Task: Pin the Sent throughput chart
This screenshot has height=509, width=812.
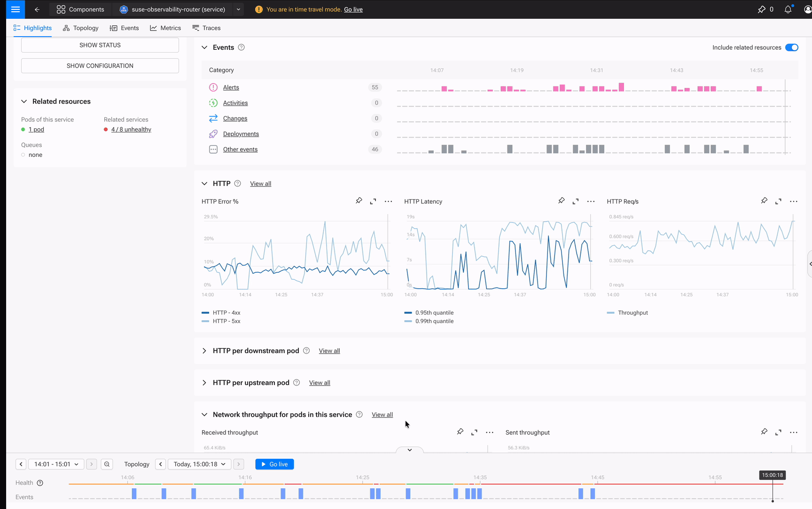Action: point(764,432)
